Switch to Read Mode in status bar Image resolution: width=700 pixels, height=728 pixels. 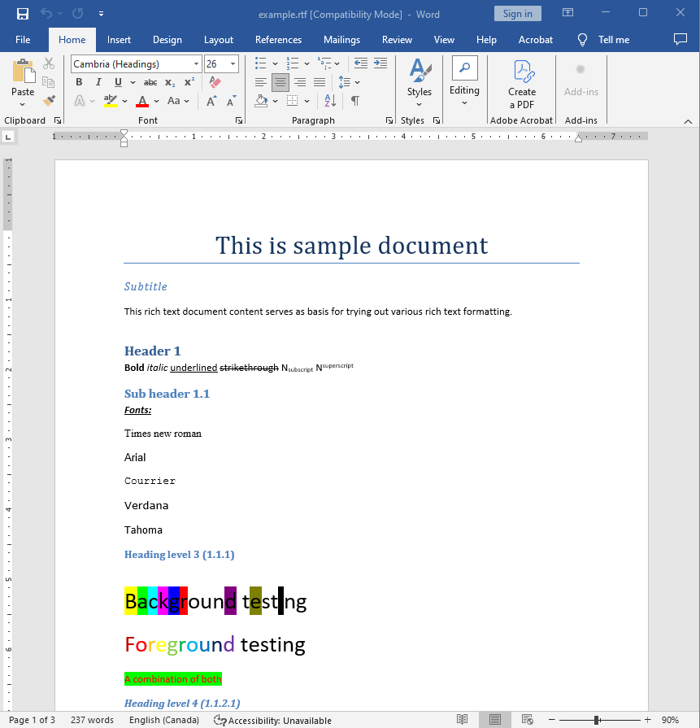coord(462,720)
